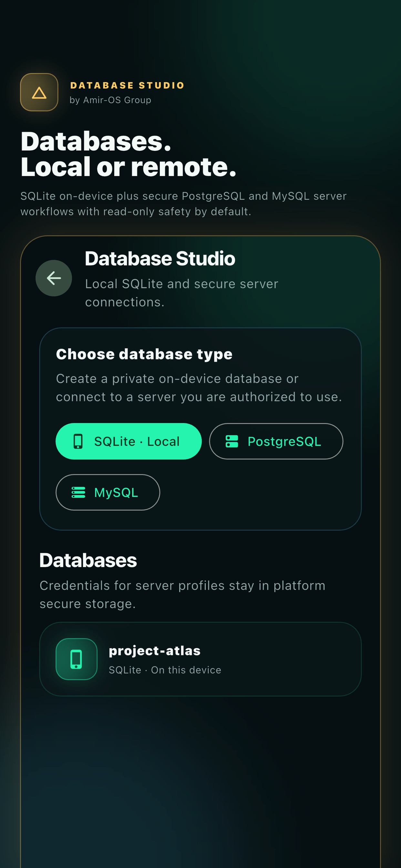The height and width of the screenshot is (868, 401).
Task: Click the 'Credentials for server profiles' description
Action: pyautogui.click(x=183, y=595)
